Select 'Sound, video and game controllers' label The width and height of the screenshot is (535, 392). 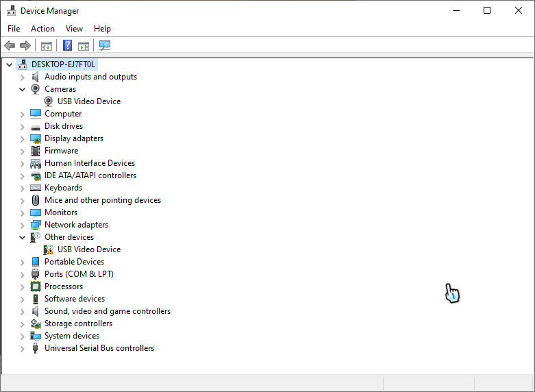(108, 311)
